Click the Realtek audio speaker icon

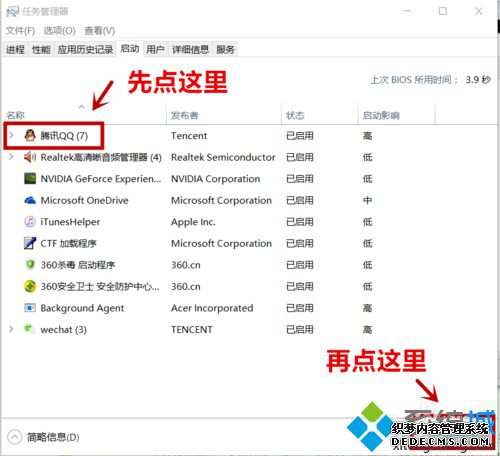pyautogui.click(x=30, y=157)
